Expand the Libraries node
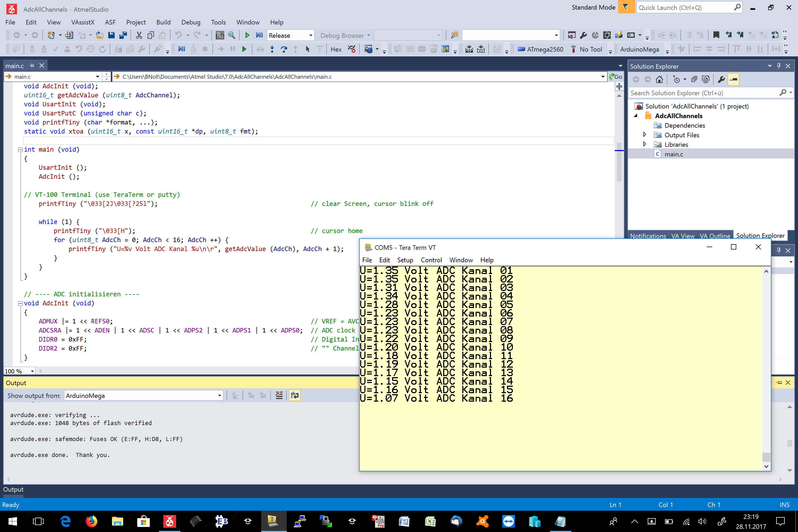Screen dimensions: 798x532 click(645, 144)
